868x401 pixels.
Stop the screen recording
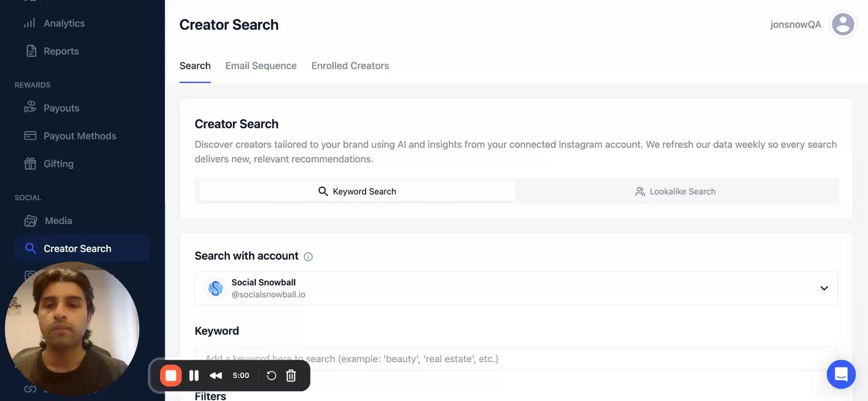(171, 375)
